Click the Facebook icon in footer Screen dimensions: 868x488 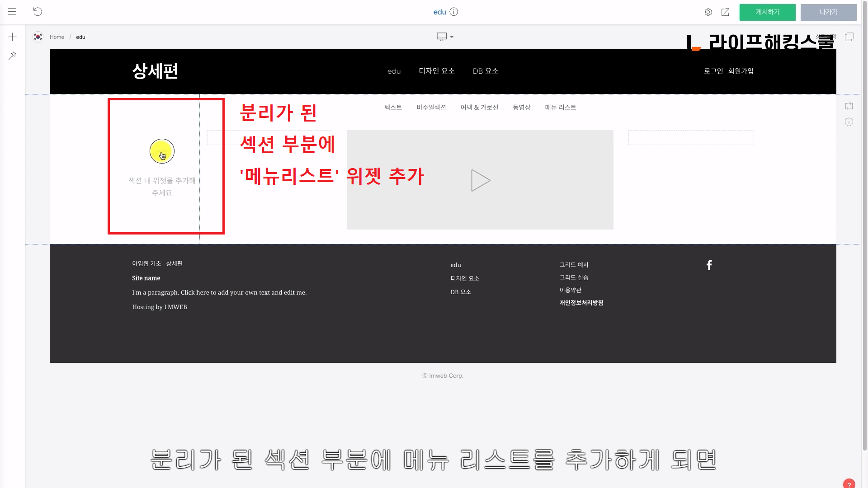click(x=709, y=265)
